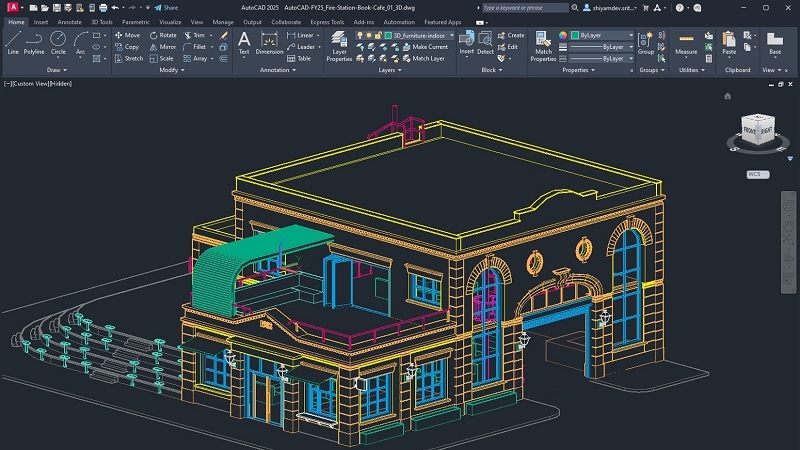Screen dimensions: 800x450
Task: Open the Layer Properties manager
Action: [x=339, y=45]
